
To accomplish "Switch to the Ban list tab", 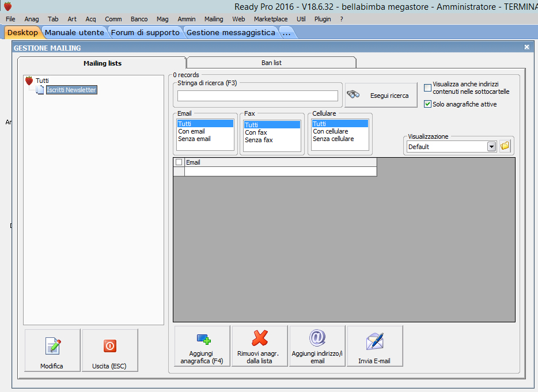I will tap(271, 63).
